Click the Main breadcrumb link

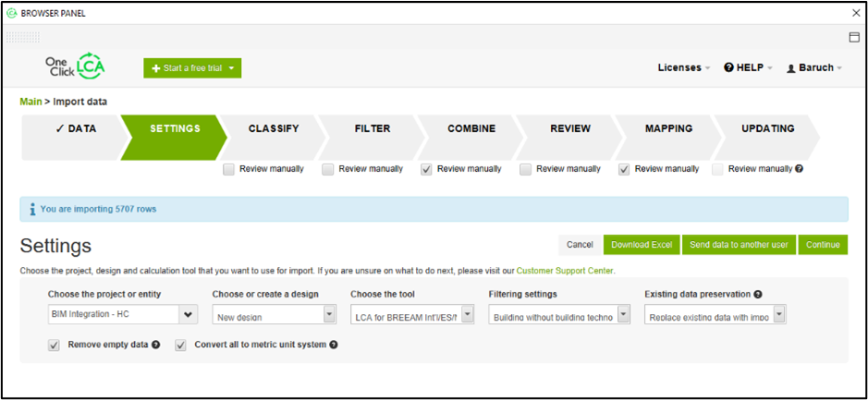pyautogui.click(x=31, y=102)
